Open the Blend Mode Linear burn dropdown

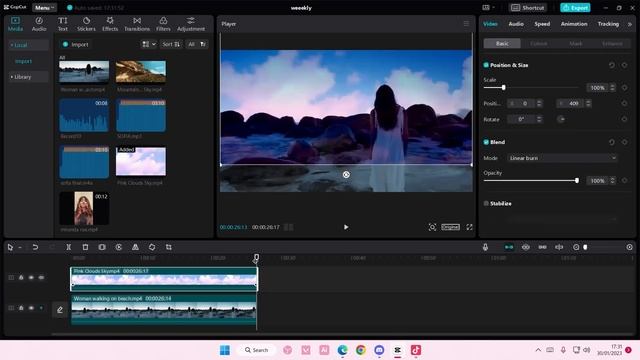562,158
